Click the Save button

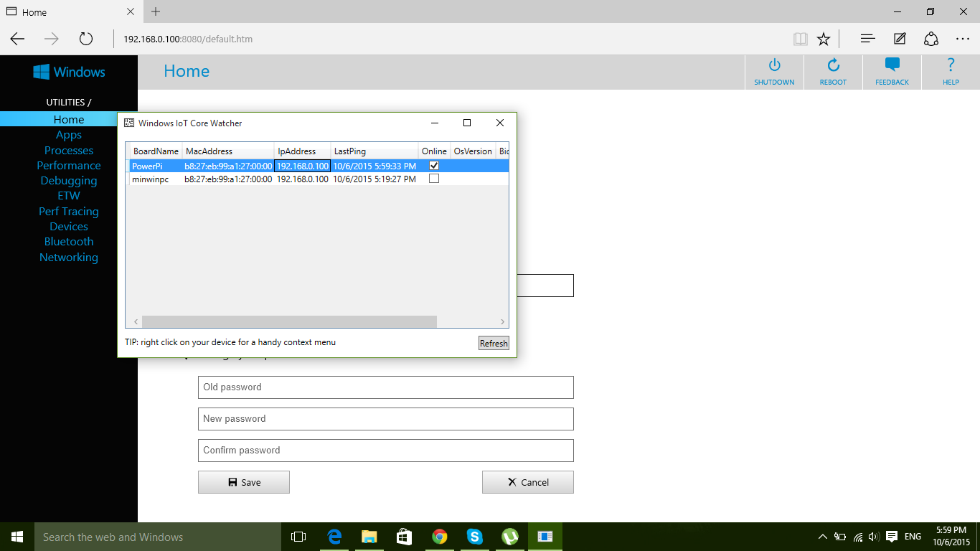tap(244, 482)
